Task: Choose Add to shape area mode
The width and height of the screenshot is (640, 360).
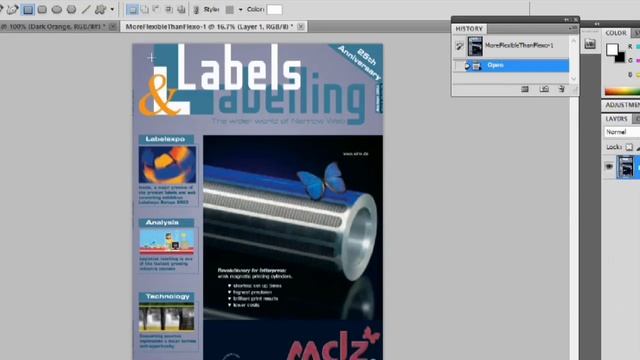Action: pos(144,9)
